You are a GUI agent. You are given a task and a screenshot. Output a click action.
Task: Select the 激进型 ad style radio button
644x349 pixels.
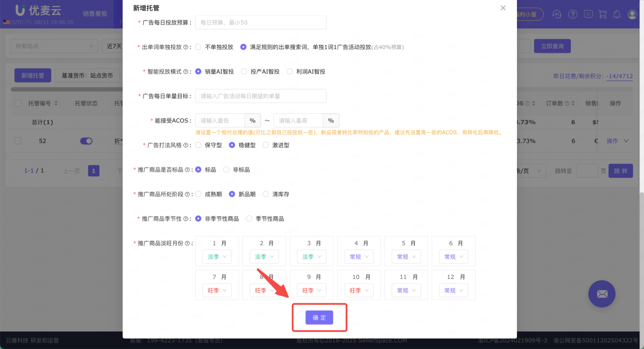265,145
